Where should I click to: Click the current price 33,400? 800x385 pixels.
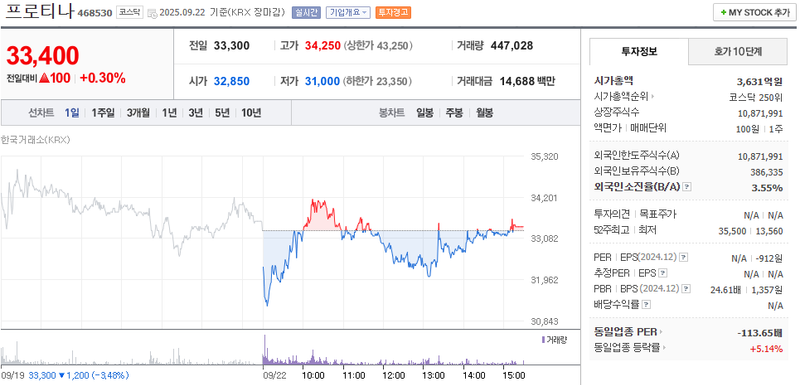[x=43, y=56]
